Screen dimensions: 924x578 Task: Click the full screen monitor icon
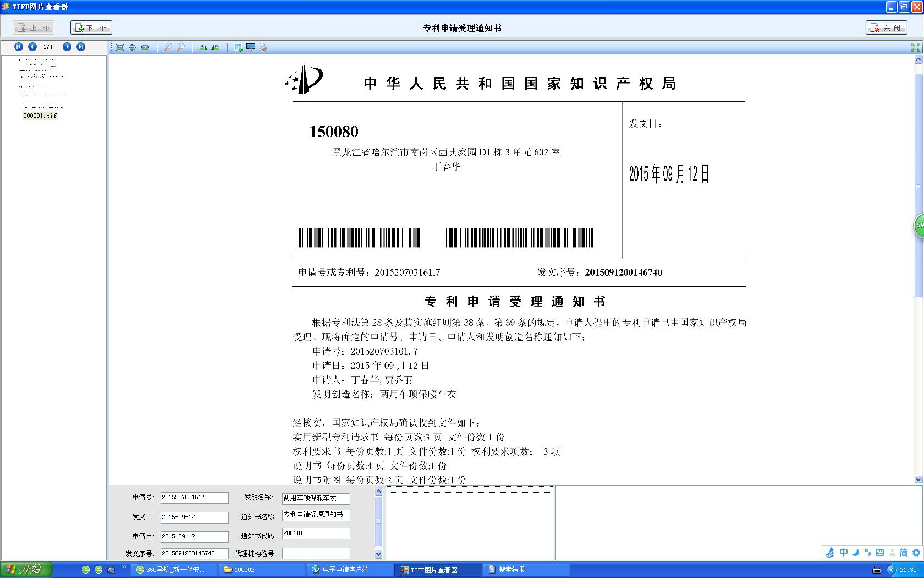click(x=251, y=47)
